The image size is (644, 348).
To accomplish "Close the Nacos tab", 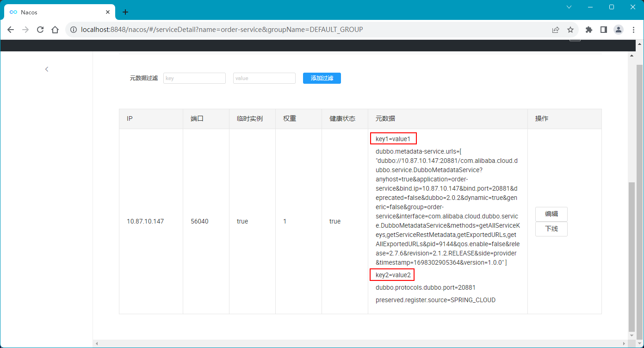I will 108,12.
